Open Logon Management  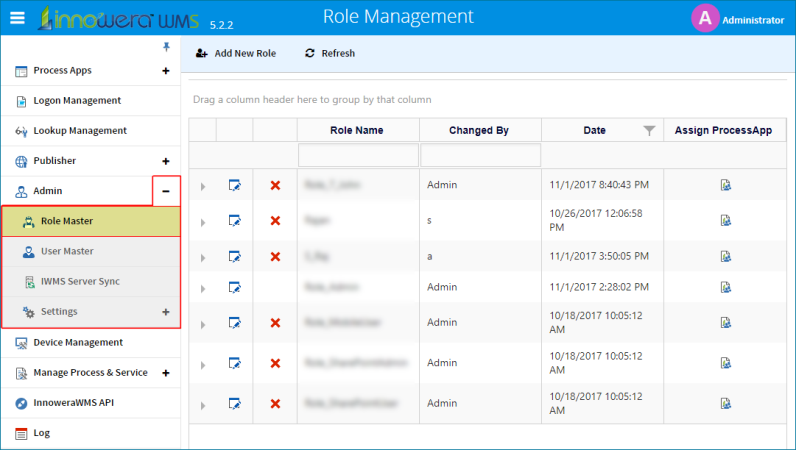point(77,101)
